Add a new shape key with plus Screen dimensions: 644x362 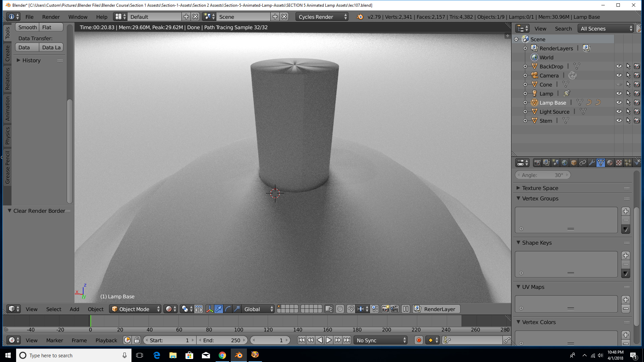[626, 255]
